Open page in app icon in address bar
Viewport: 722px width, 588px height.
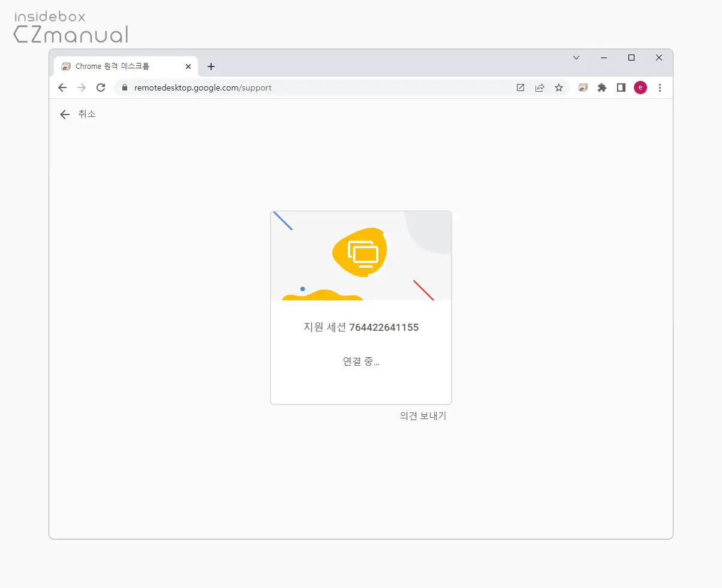(x=521, y=88)
